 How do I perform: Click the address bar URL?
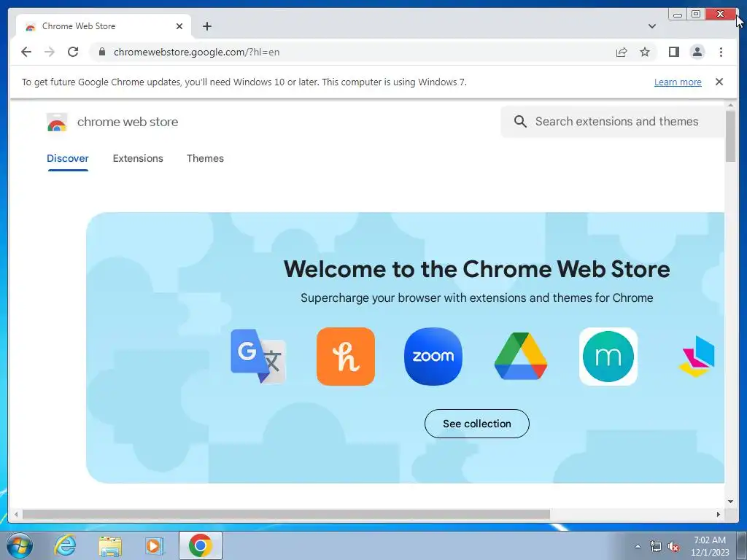coord(196,52)
